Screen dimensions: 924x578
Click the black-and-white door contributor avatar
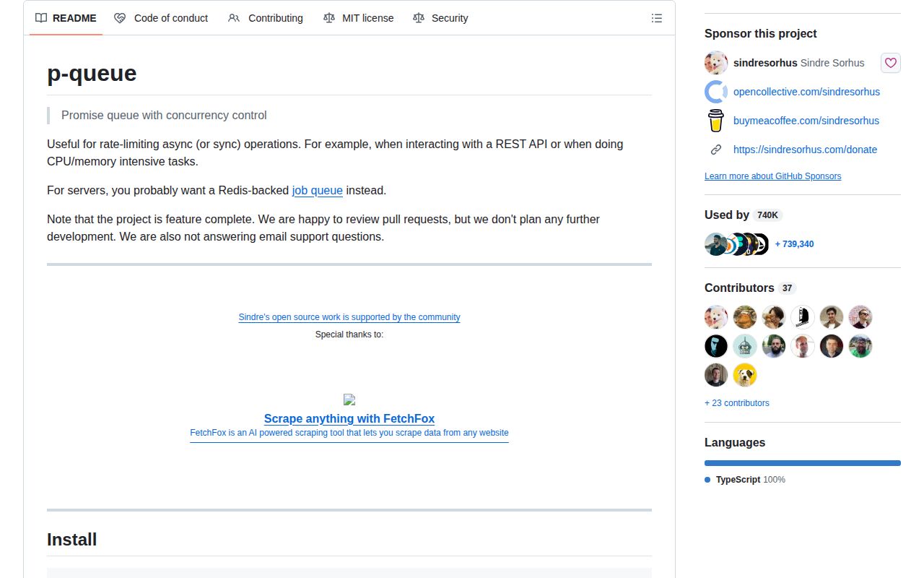pos(803,317)
